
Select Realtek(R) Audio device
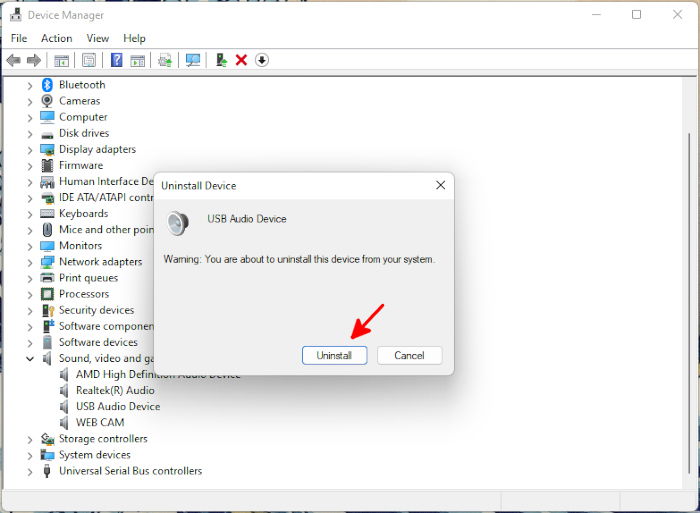[115, 390]
